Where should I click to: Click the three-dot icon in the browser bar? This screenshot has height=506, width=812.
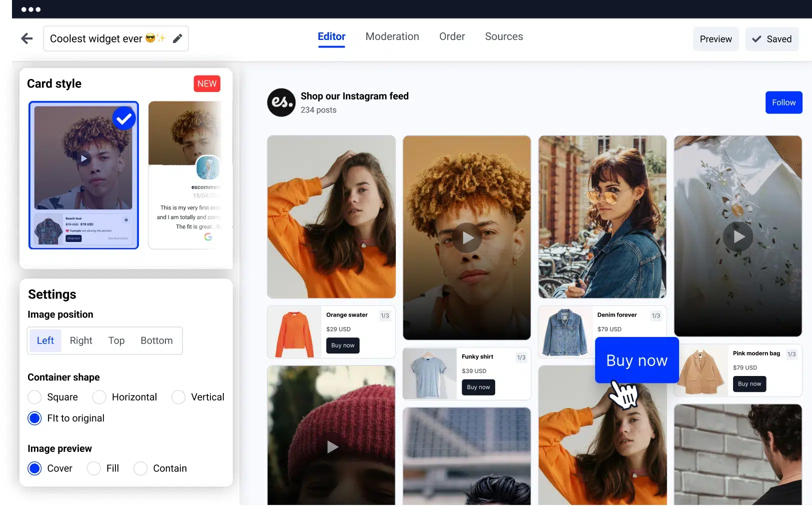point(30,9)
